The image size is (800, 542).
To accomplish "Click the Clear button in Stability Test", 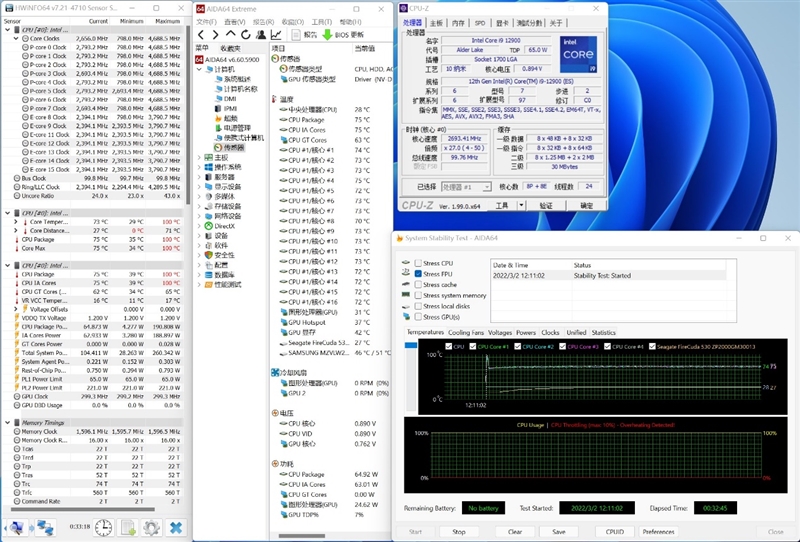I will click(515, 531).
